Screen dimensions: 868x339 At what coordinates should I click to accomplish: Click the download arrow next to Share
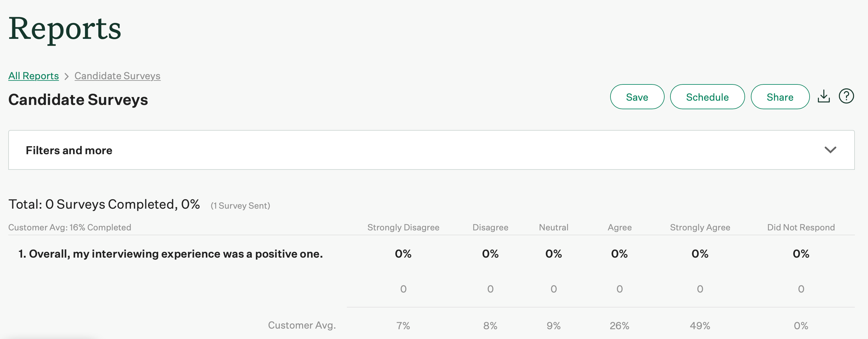[824, 96]
